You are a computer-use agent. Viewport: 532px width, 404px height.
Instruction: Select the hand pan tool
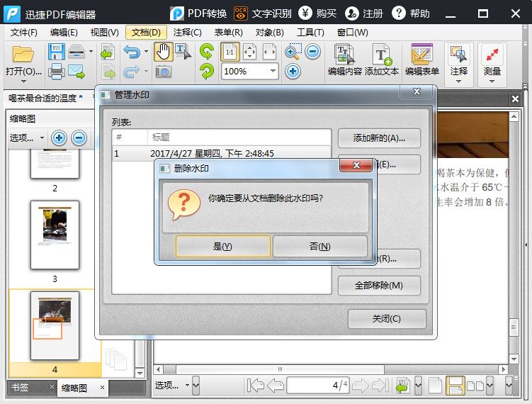[163, 52]
